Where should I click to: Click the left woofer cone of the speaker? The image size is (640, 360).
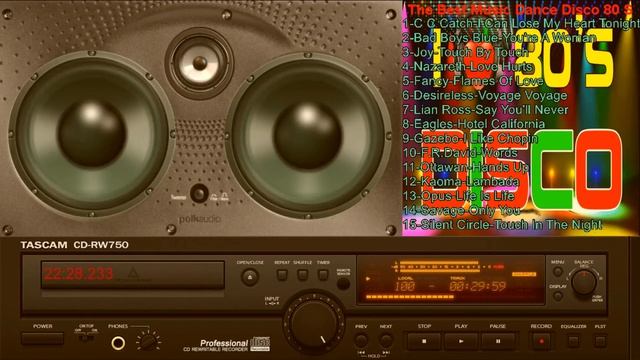[92, 133]
